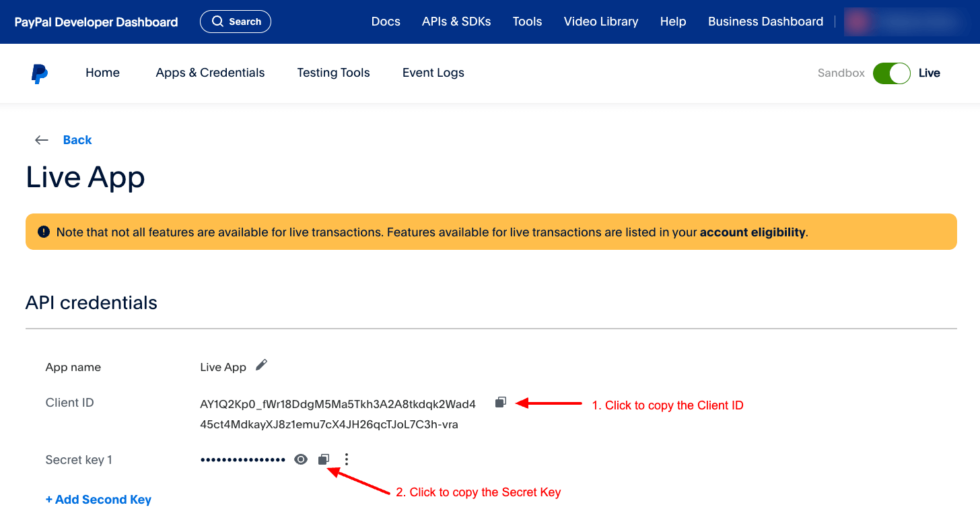Click the Back link

pos(77,140)
